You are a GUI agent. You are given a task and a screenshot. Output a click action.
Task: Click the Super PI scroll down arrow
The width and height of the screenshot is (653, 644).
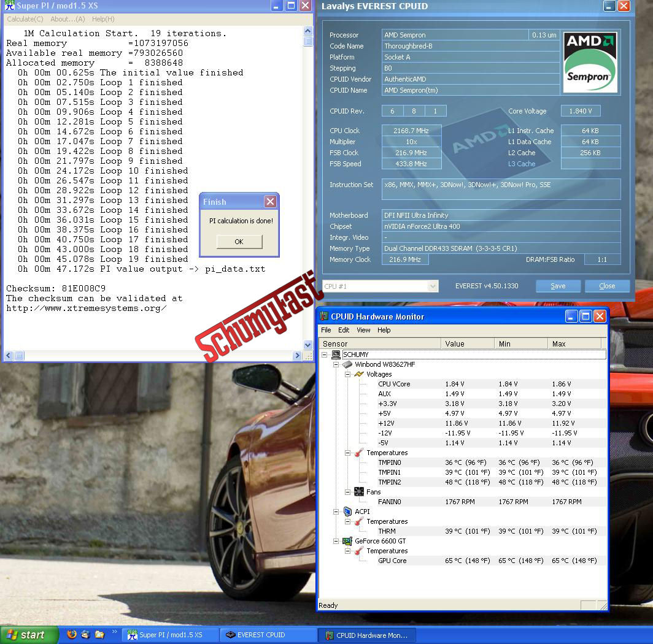(x=307, y=345)
